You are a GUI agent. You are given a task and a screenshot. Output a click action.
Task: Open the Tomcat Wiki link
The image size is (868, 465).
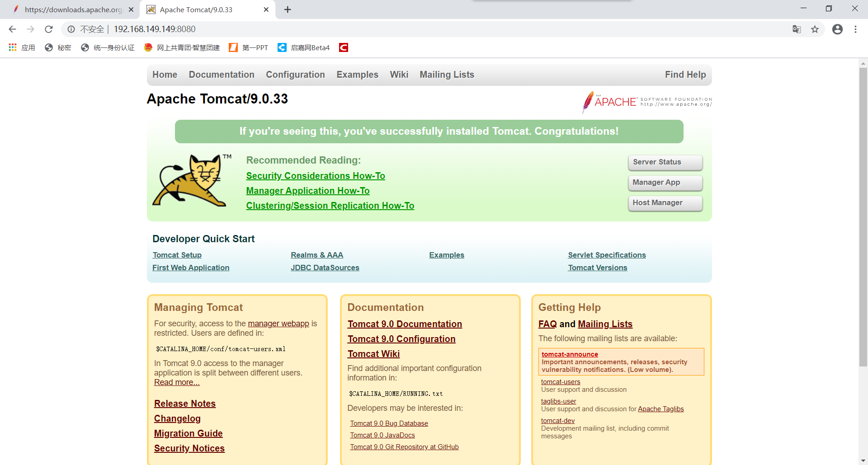(x=373, y=354)
